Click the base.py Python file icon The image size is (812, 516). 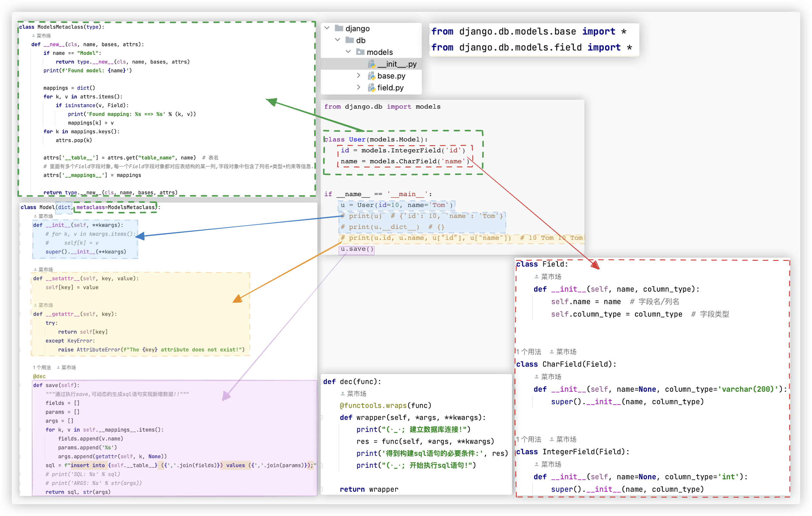(x=372, y=76)
